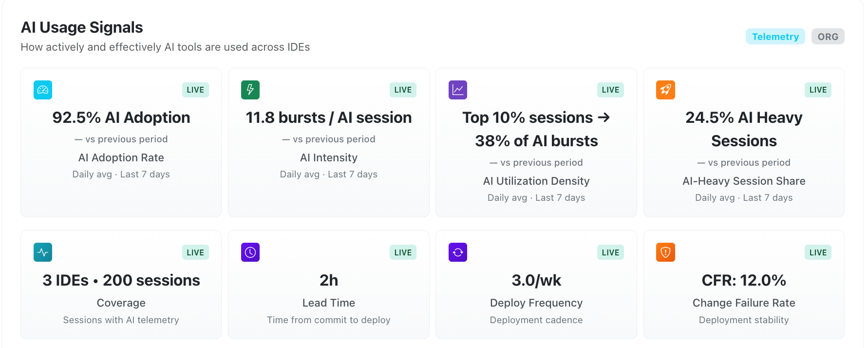The image size is (868, 348).
Task: Select the pulse icon on the Coverage card
Action: pos(43,252)
